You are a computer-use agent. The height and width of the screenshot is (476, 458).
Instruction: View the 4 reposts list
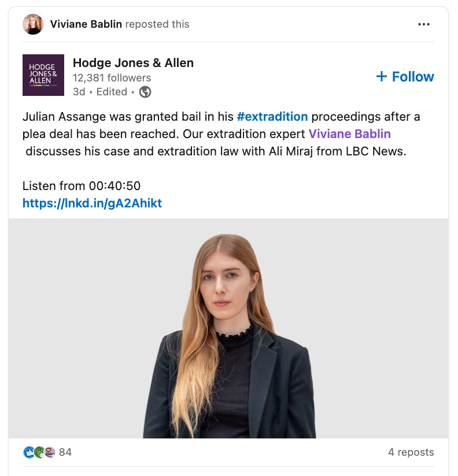[x=411, y=452]
